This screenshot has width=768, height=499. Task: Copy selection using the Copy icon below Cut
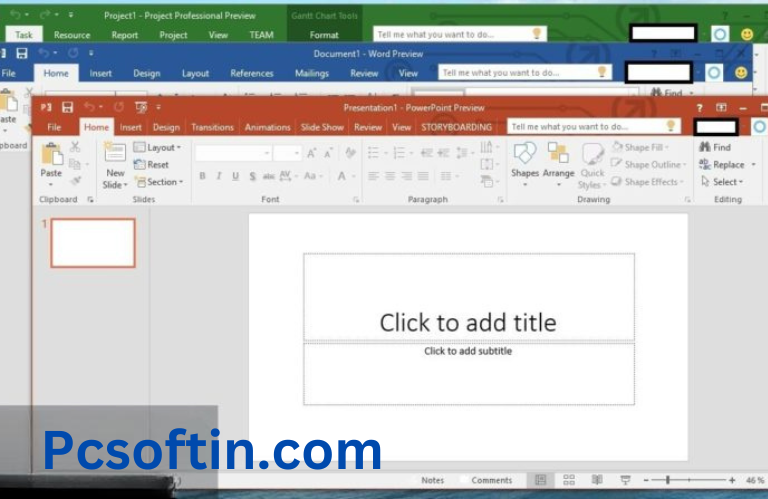74,164
